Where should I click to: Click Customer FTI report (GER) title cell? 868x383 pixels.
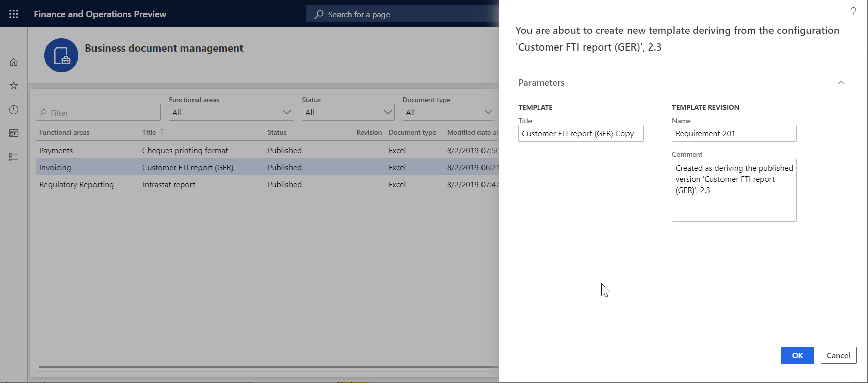[188, 167]
